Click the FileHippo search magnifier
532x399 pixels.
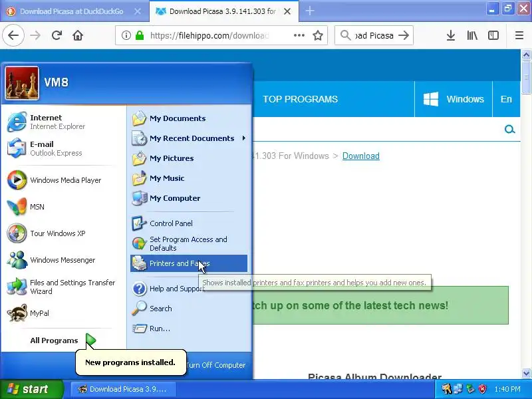[x=509, y=129]
